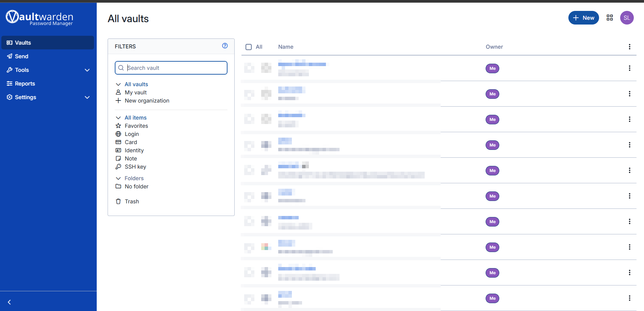The image size is (644, 311).
Task: Focus the Search vault field
Action: pyautogui.click(x=171, y=68)
